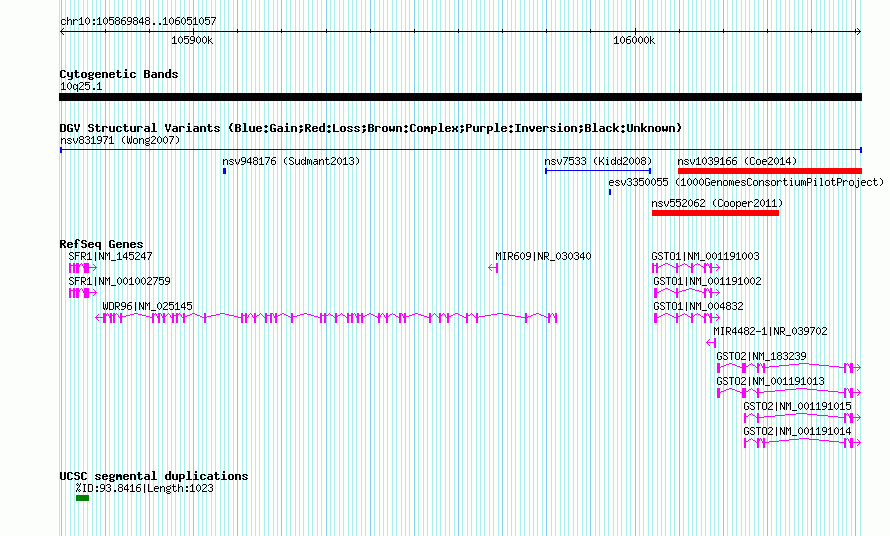The image size is (890, 536).
Task: Click the MIR4482-1|NR_039702 label
Action: tap(770, 331)
